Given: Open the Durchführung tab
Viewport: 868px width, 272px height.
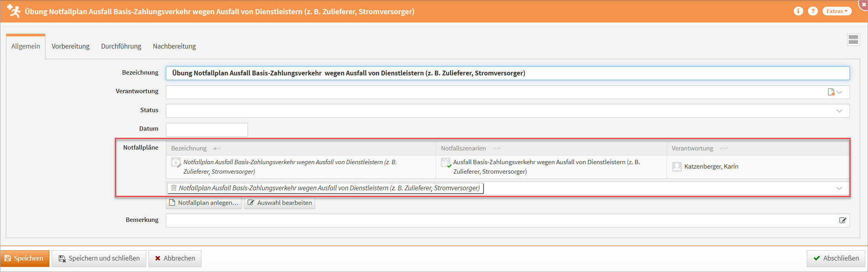Looking at the screenshot, I should (121, 46).
